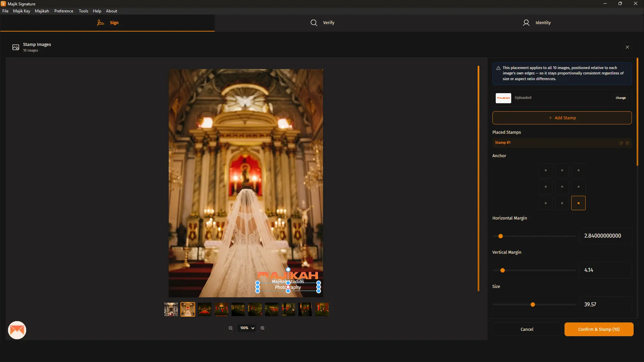Screen dimensions: 644x362
Task: Click Confirm & Stamp (10) button
Action: point(599,329)
